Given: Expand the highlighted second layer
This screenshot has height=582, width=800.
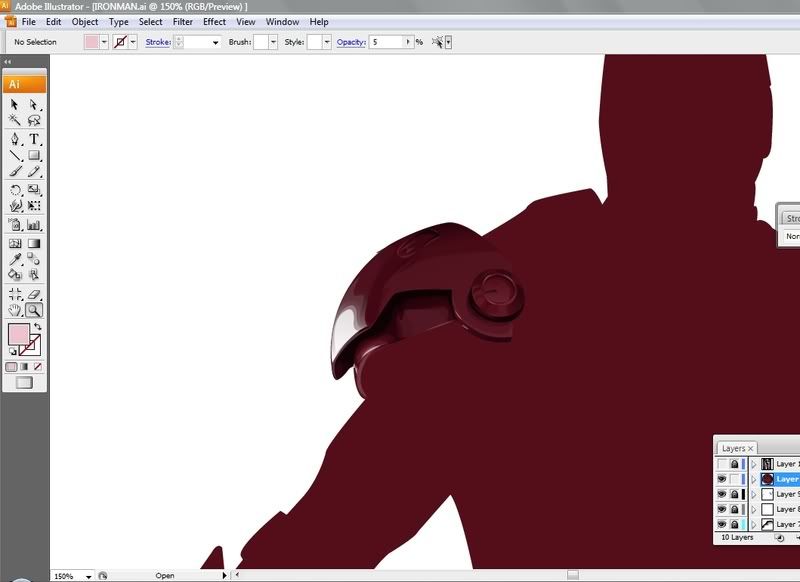Looking at the screenshot, I should coord(754,479).
